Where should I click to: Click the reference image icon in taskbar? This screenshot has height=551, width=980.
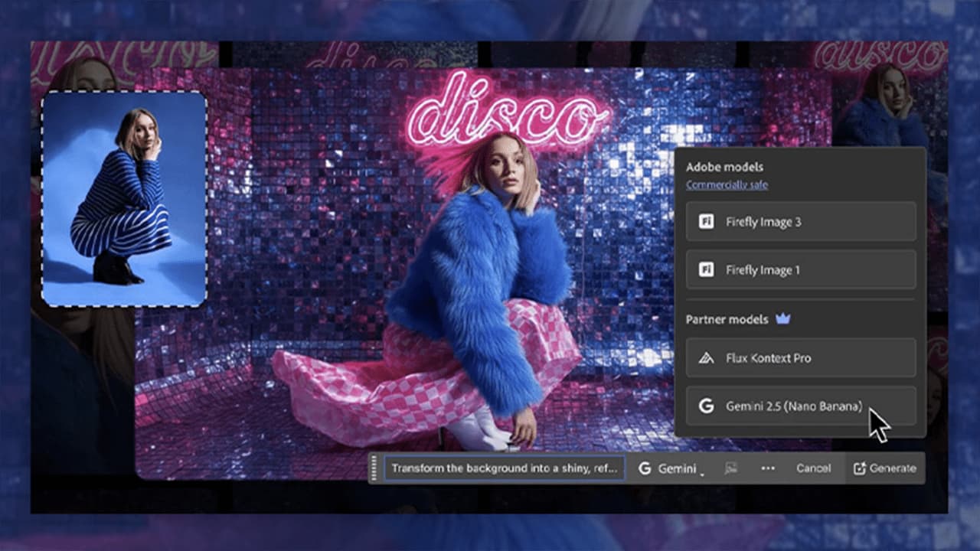click(x=731, y=468)
